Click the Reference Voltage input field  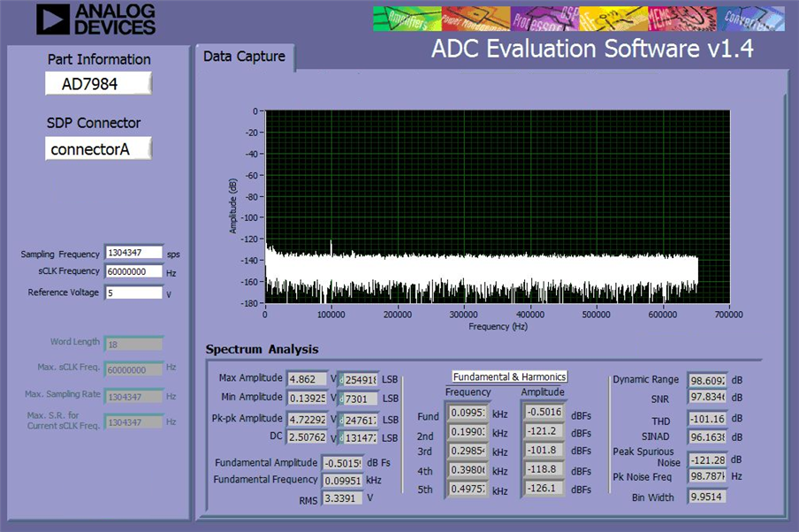(x=134, y=293)
